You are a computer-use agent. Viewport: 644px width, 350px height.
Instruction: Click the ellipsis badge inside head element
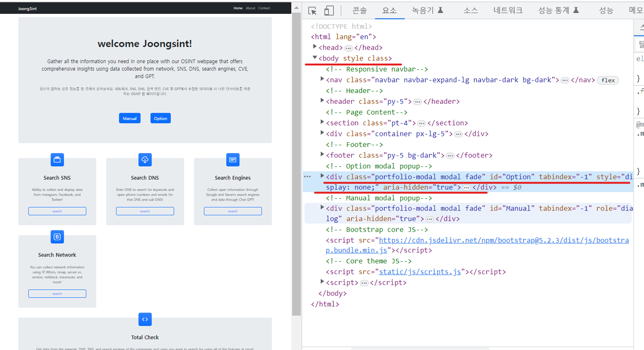[348, 48]
